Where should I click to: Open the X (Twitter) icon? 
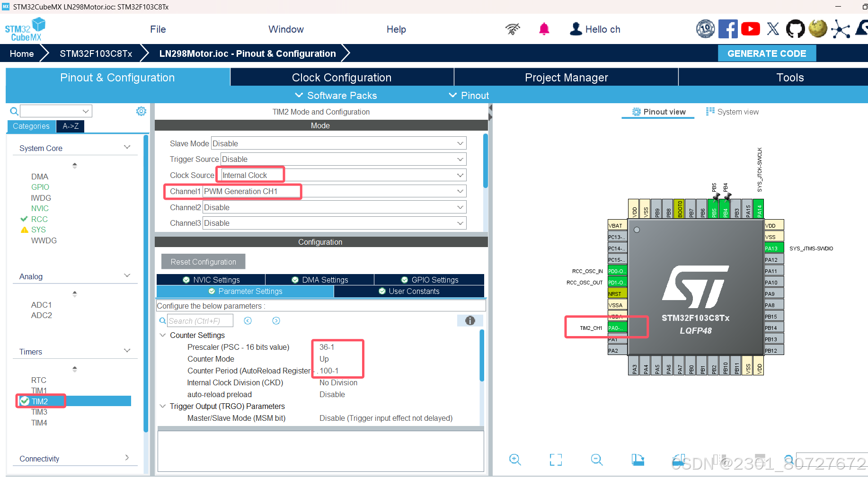point(773,29)
